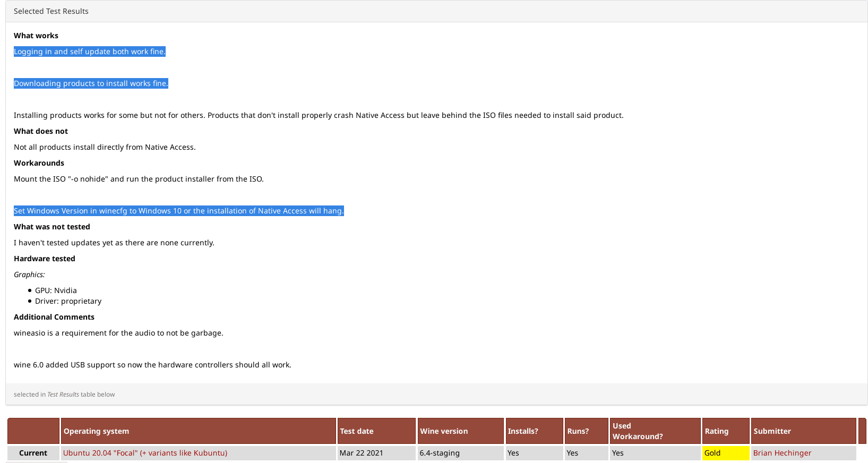Click the Installs? column header
868x463 pixels.
[x=522, y=431]
